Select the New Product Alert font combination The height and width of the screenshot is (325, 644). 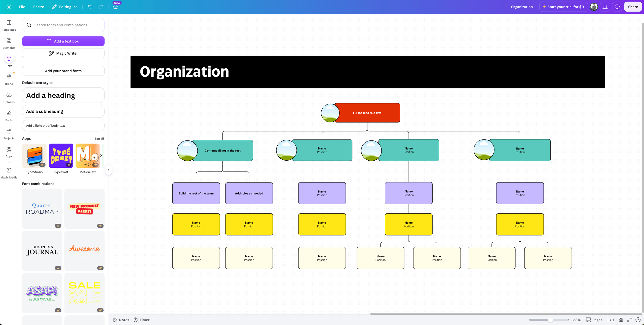coord(85,209)
